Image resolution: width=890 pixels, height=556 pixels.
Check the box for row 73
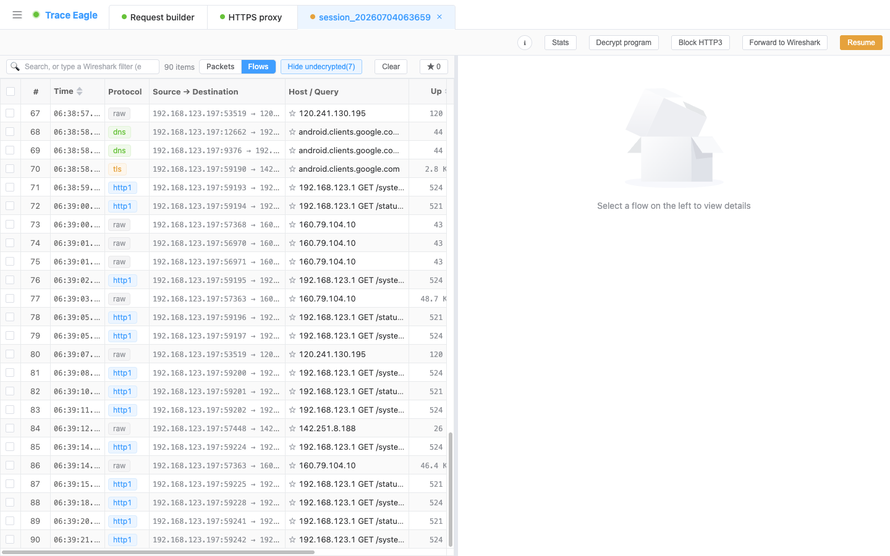[10, 225]
